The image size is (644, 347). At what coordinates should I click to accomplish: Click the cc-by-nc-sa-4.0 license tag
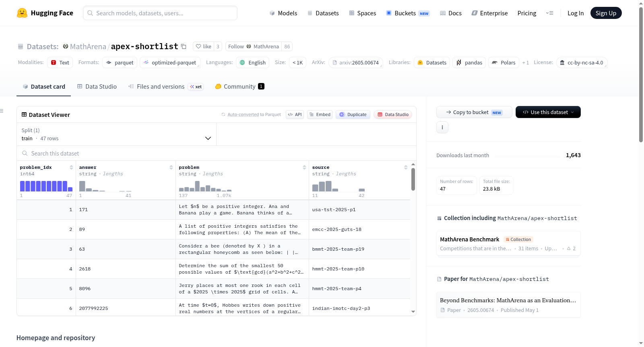pos(582,62)
